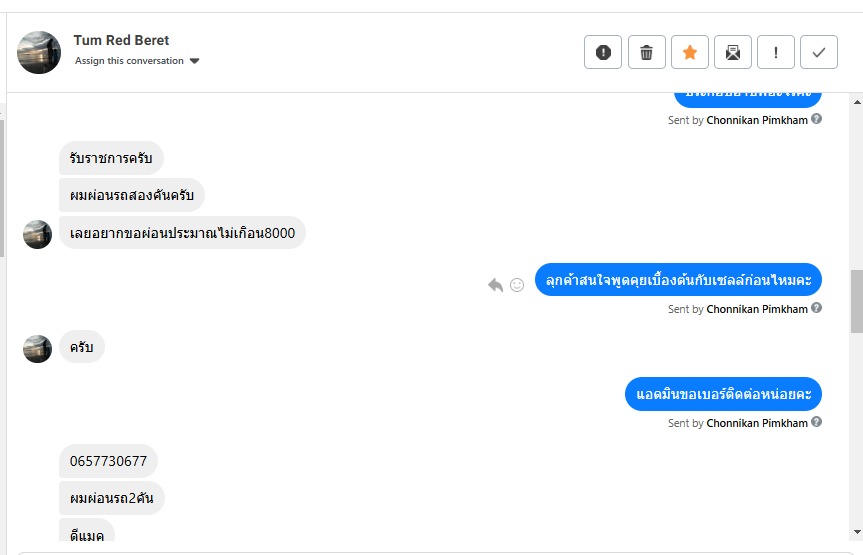Click Chonnikan Pimkham name under middle blue message

coord(757,309)
